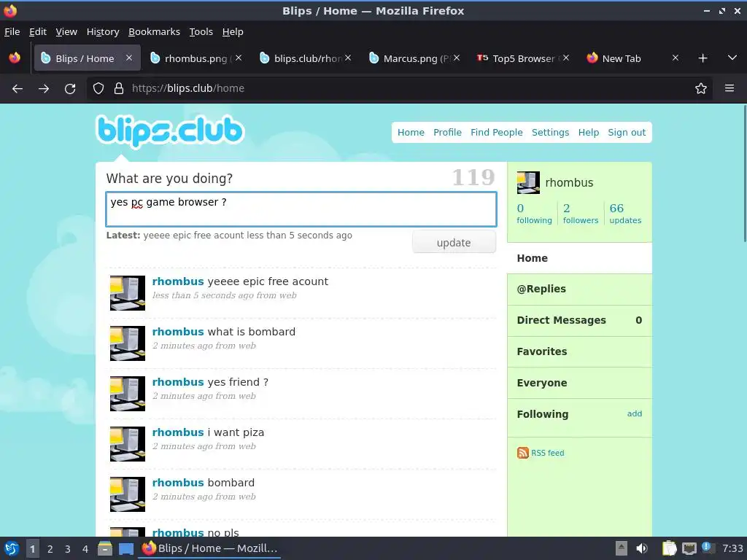Bookmark this page with the star icon

(x=701, y=88)
